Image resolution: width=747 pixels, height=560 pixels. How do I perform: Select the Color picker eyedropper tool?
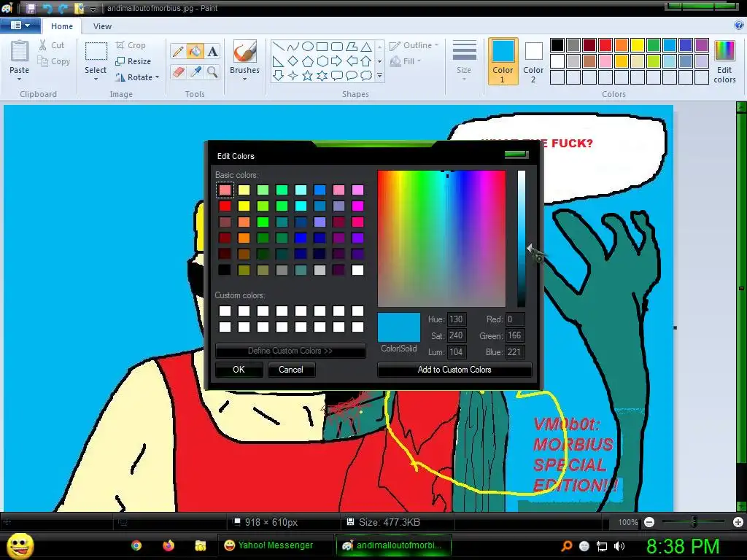pos(196,72)
